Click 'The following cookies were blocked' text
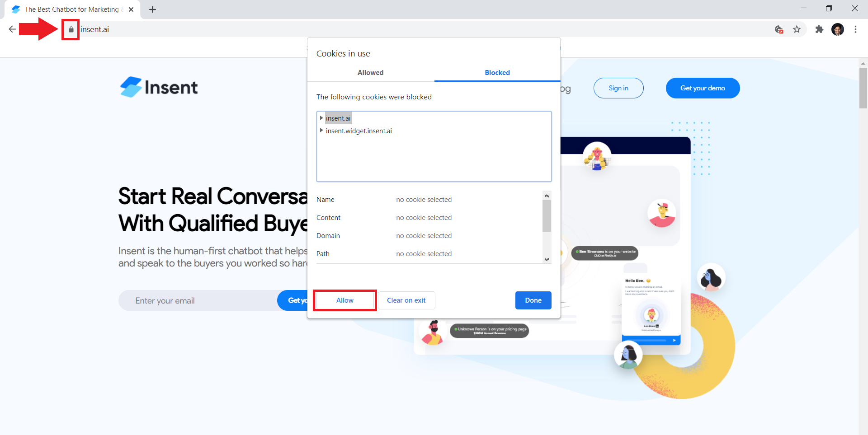The image size is (868, 435). point(374,97)
